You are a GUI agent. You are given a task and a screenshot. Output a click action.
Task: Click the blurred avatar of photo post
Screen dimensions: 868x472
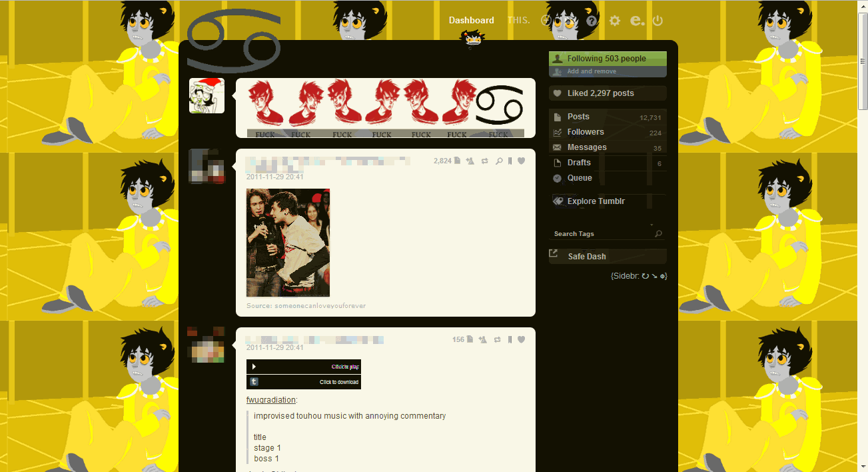pyautogui.click(x=207, y=166)
